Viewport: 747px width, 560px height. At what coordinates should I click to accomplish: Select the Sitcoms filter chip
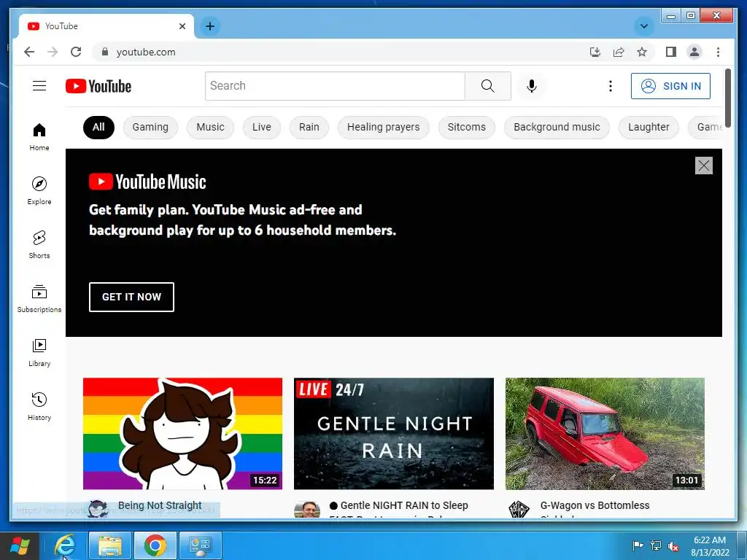(467, 127)
